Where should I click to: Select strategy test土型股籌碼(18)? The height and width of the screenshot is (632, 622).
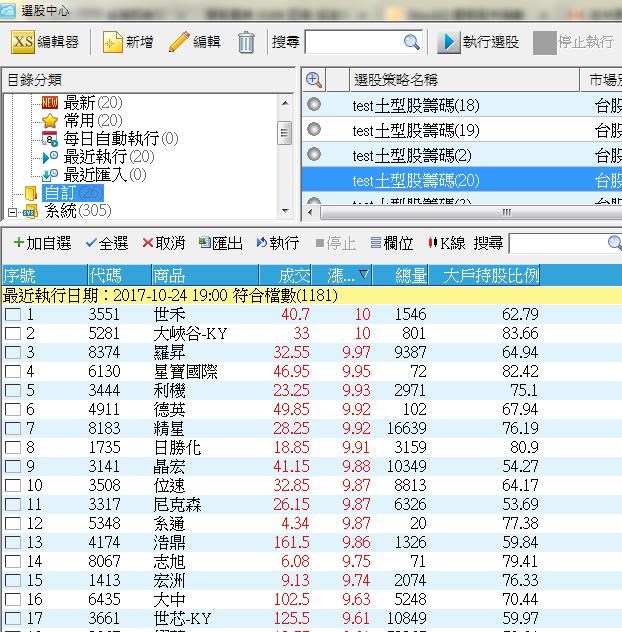(x=415, y=105)
